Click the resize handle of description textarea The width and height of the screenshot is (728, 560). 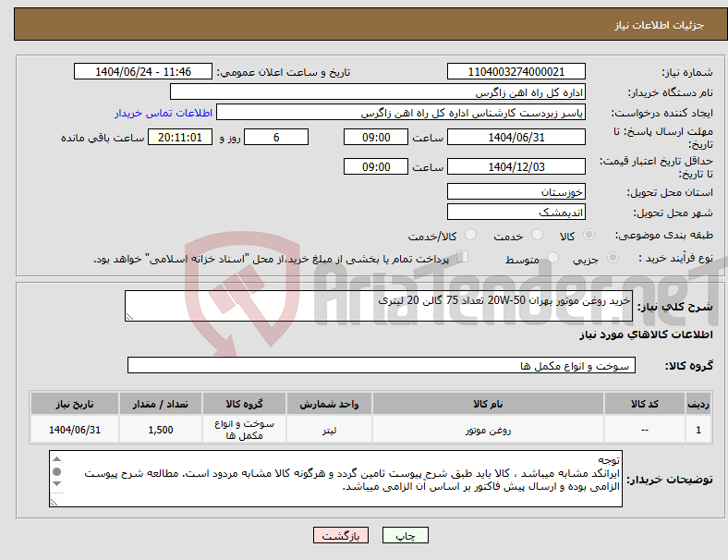tap(129, 317)
